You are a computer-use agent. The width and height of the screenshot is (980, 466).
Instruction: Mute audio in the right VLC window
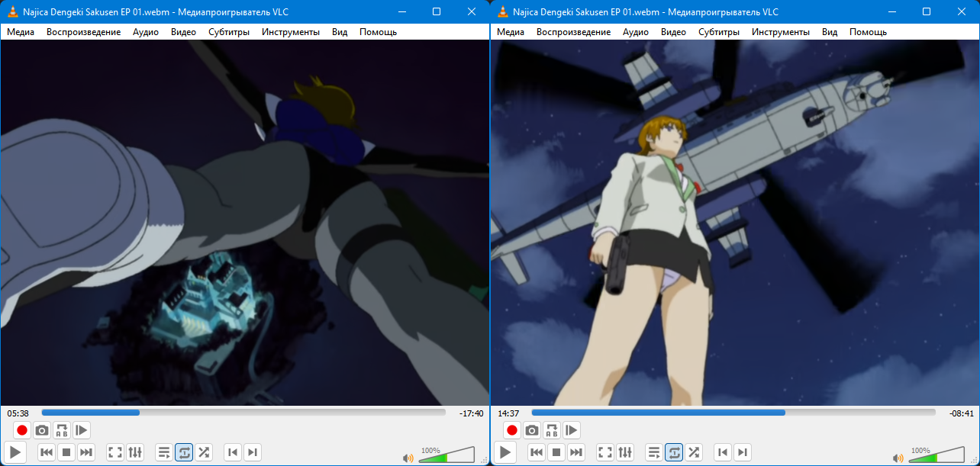[x=898, y=458]
